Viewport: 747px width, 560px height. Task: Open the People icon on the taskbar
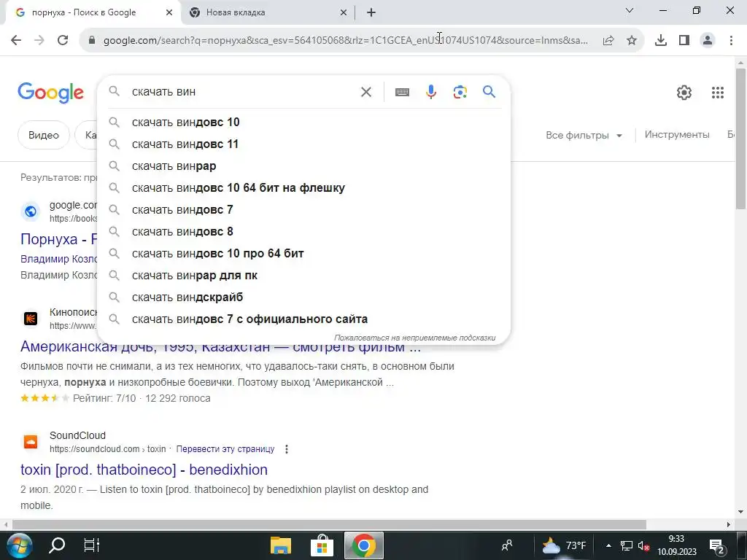pos(508,545)
